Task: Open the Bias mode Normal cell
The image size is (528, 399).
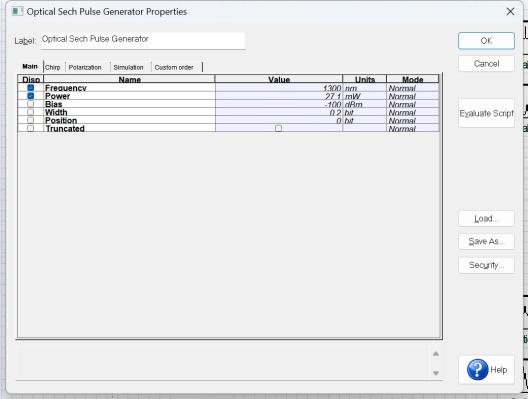Action: pos(413,104)
